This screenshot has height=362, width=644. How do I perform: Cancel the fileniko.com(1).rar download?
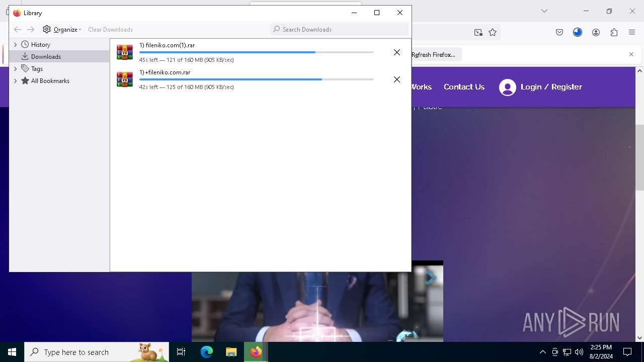(397, 52)
